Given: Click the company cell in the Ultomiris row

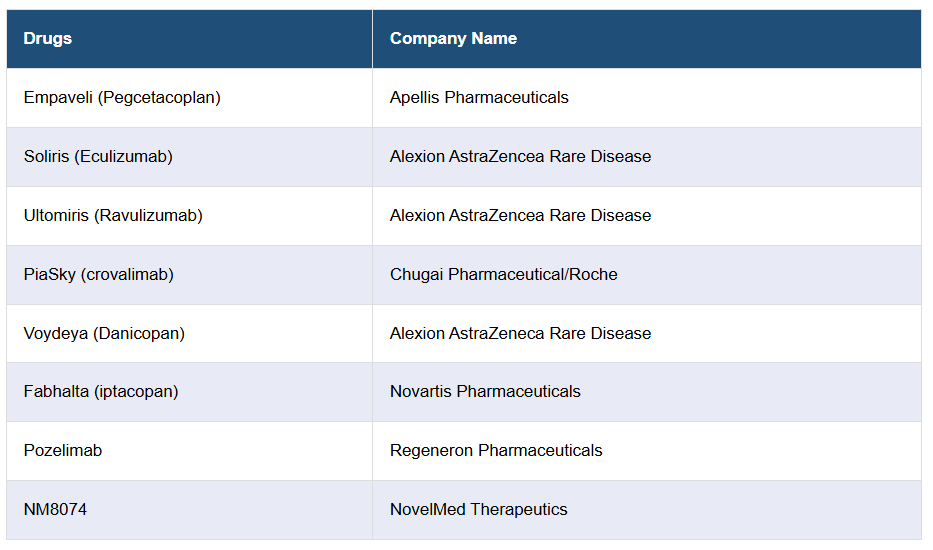Looking at the screenshot, I should (x=520, y=216).
